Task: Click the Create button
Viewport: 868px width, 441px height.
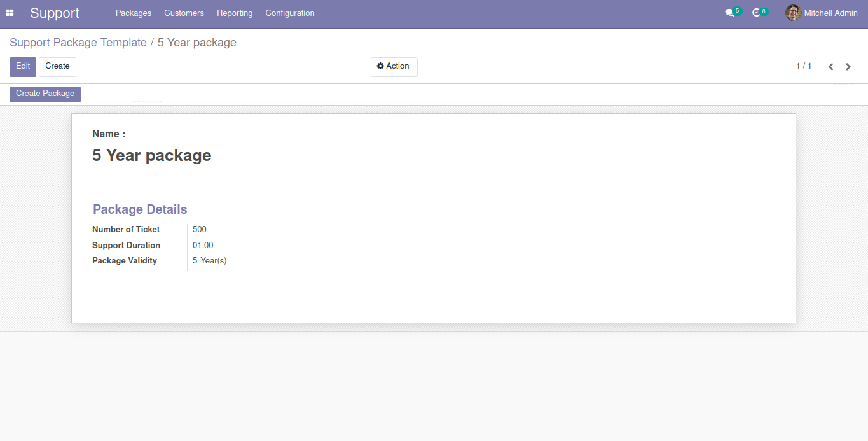Action: 57,67
